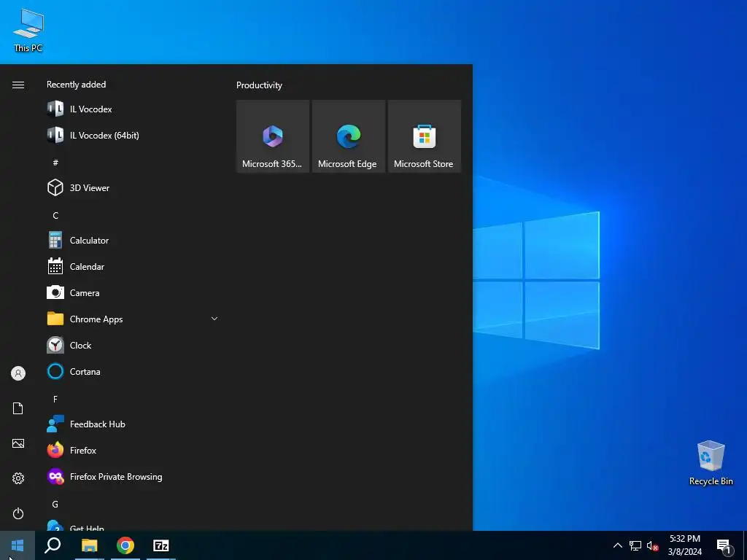Open notification Action Center

pyautogui.click(x=724, y=545)
